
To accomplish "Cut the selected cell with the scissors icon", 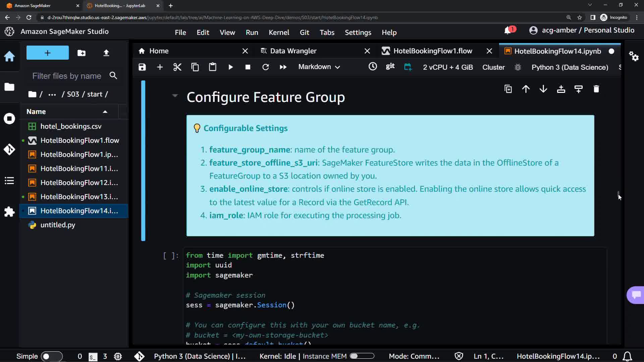I will (177, 67).
